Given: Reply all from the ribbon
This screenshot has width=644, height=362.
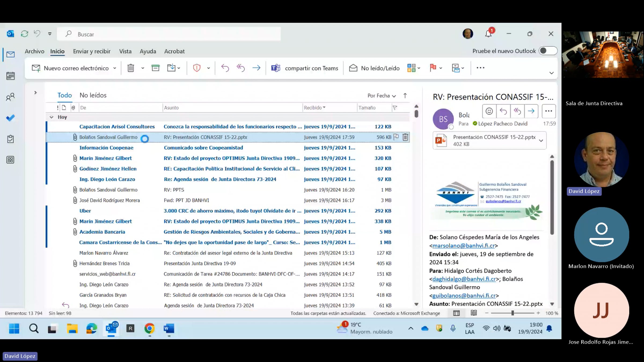Looking at the screenshot, I should click(241, 68).
